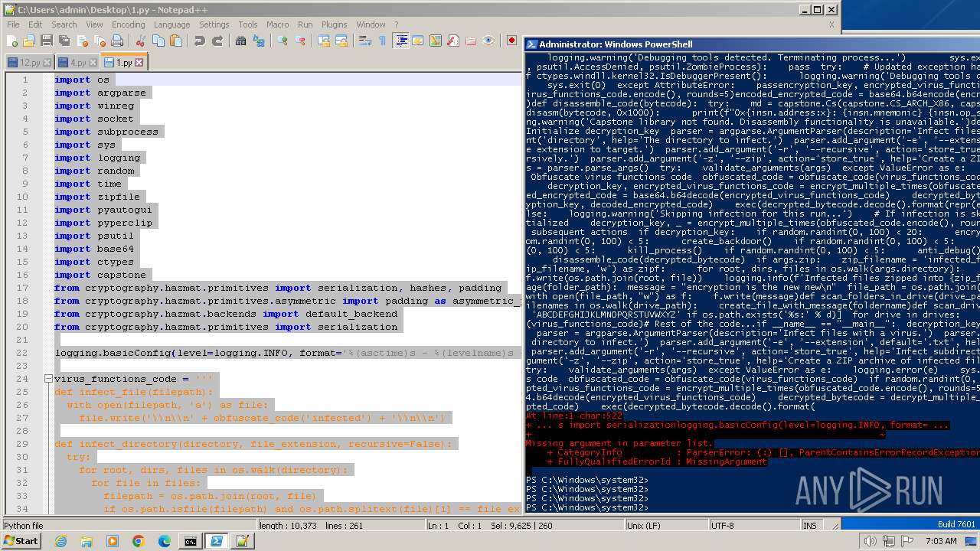Click the Save file toolbar icon
The image size is (980, 551).
coord(47,41)
